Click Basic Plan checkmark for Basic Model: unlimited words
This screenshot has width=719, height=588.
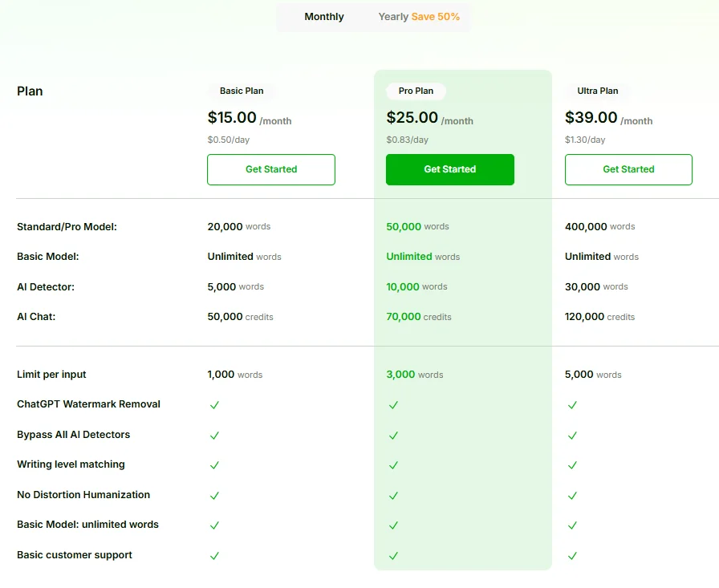(x=214, y=525)
